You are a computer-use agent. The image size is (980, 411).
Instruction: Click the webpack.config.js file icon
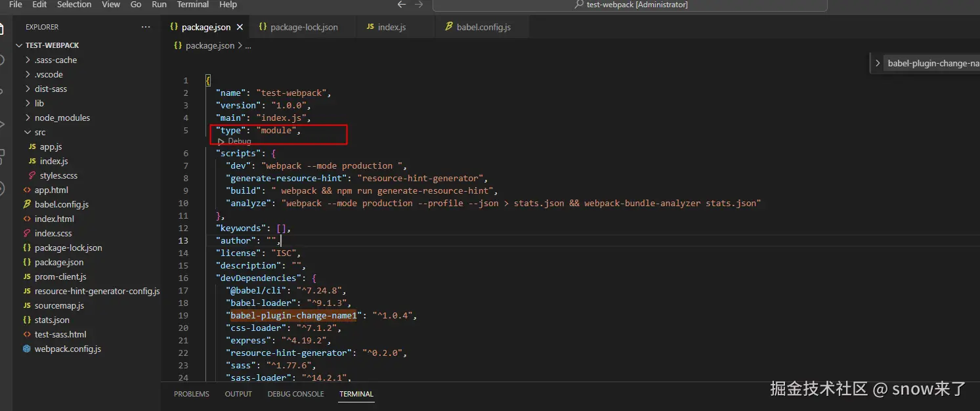(x=27, y=349)
